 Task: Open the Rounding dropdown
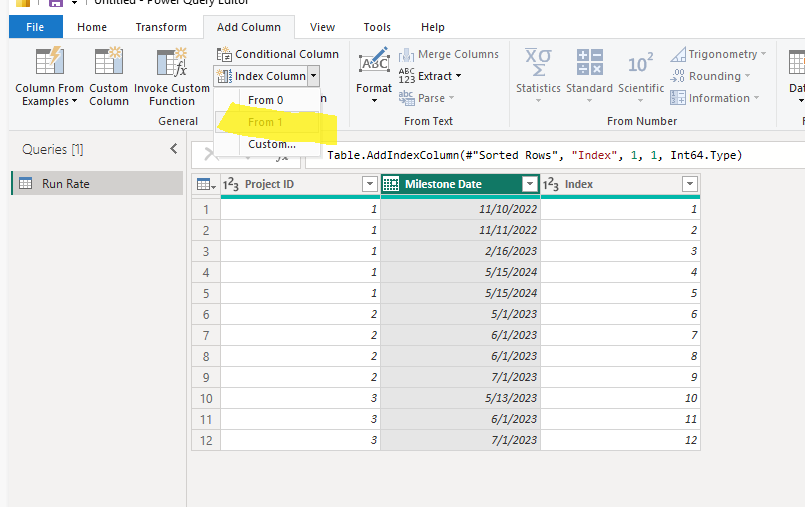[x=711, y=76]
